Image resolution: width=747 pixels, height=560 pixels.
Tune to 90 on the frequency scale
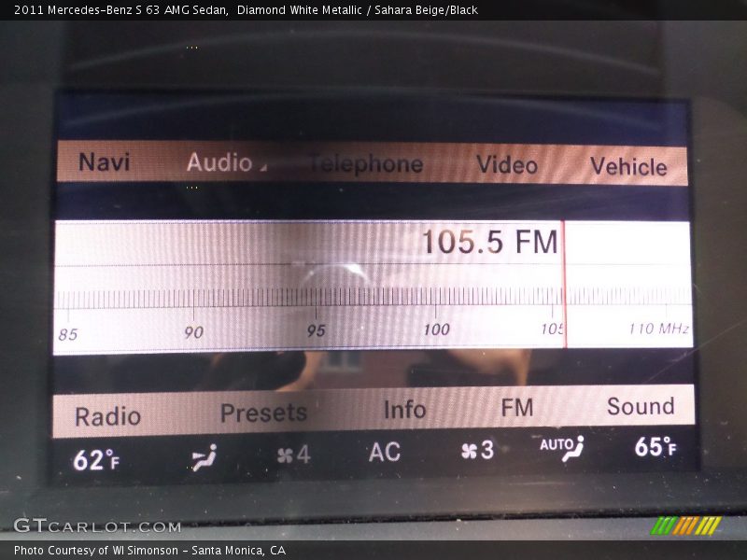194,332
